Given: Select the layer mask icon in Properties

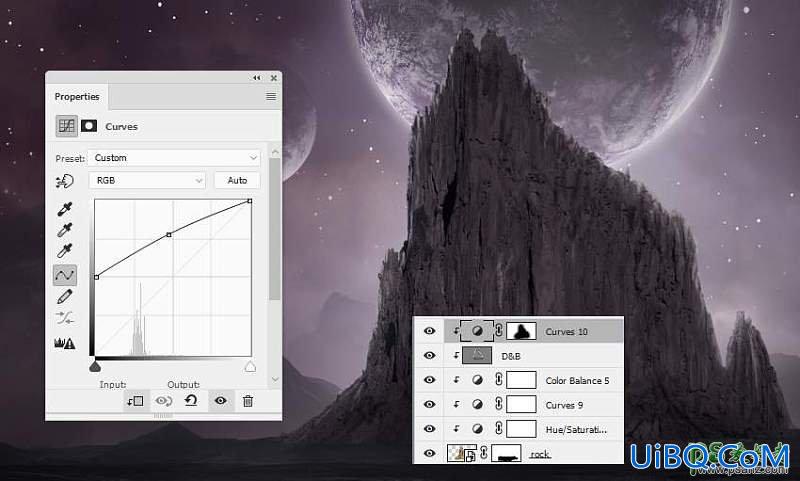Looking at the screenshot, I should (x=89, y=125).
